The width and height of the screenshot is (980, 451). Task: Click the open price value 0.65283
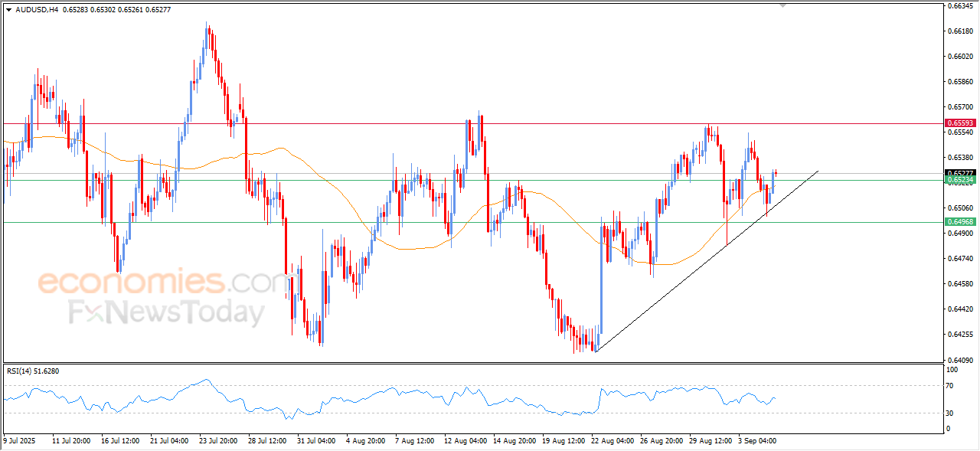[x=76, y=10]
